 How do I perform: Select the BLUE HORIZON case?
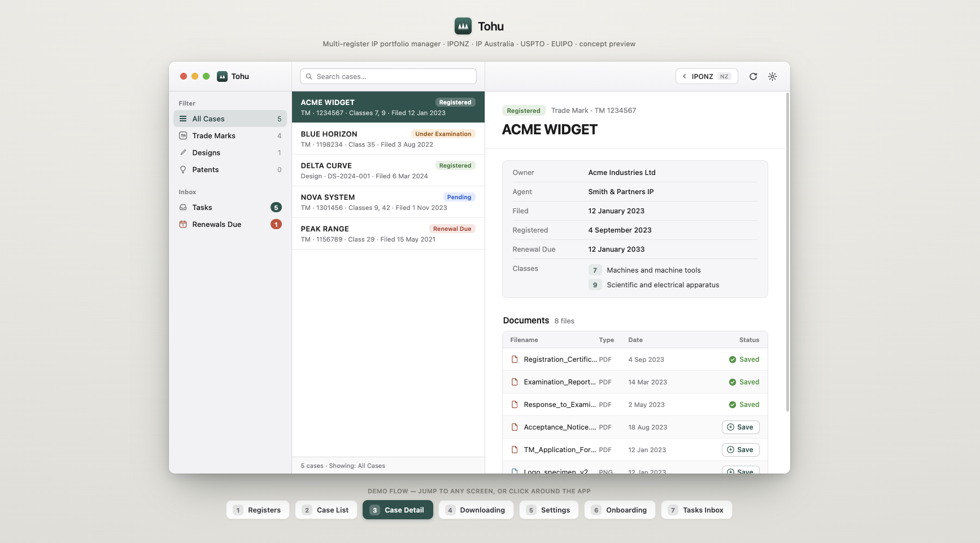[388, 139]
